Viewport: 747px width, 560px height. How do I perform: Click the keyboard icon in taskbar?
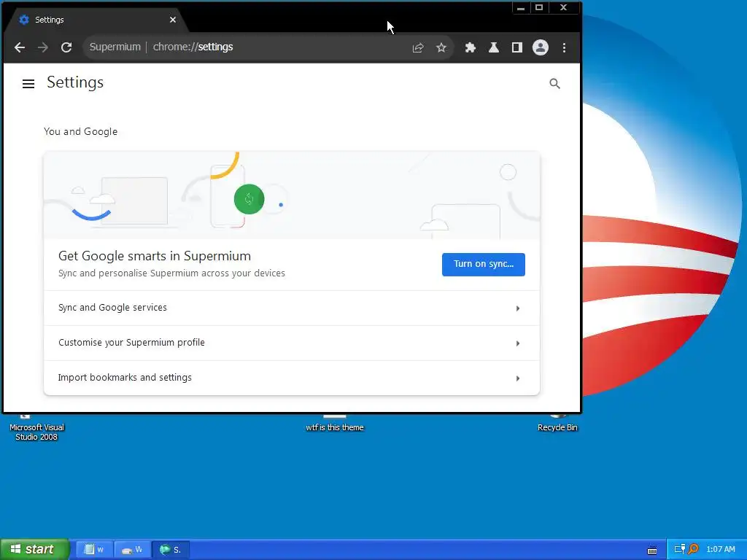(x=652, y=551)
